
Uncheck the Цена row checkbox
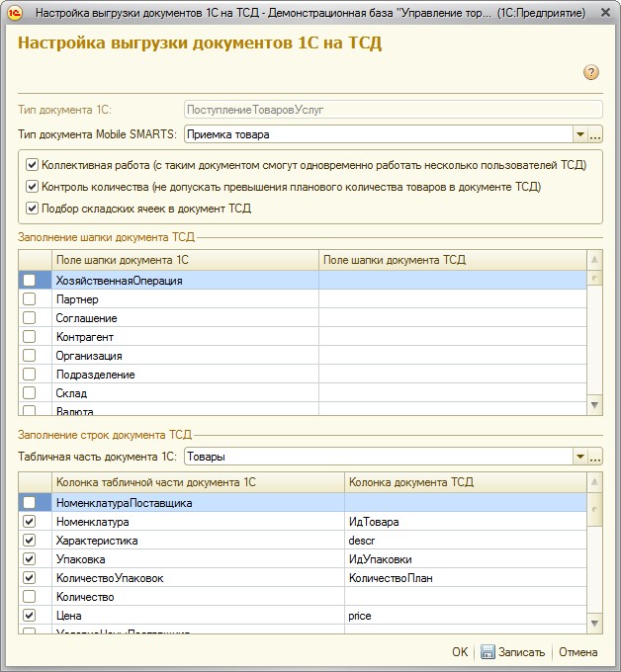29,616
